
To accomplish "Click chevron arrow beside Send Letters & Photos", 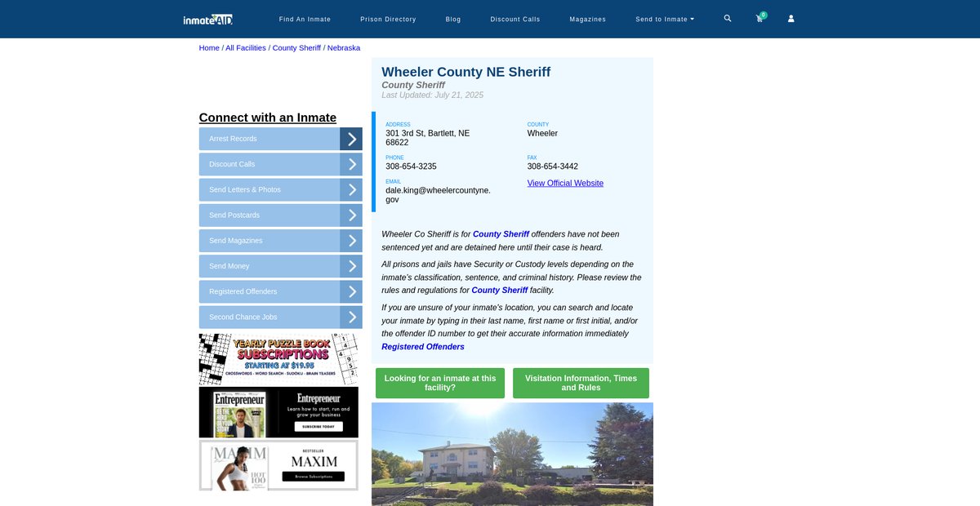I will 351,189.
